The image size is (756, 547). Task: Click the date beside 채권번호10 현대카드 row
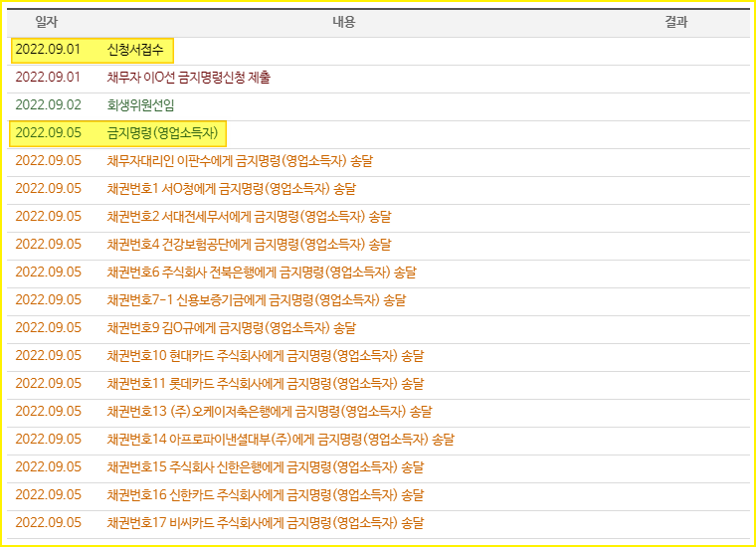coord(48,356)
